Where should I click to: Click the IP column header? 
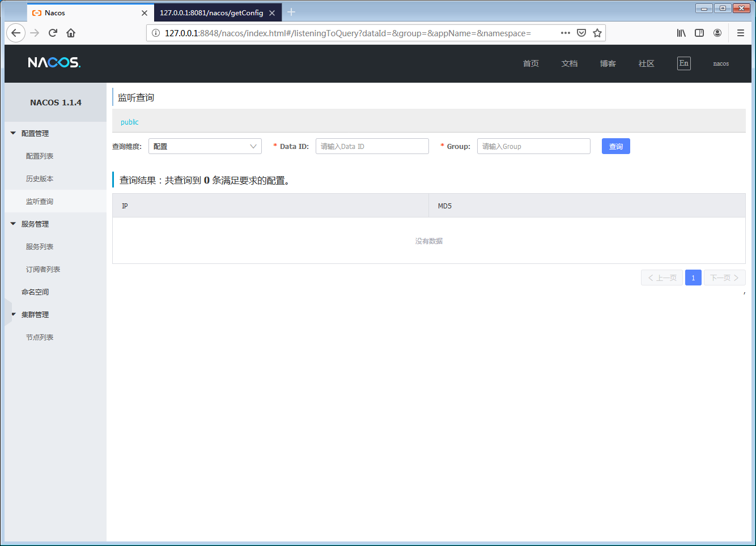[270, 206]
